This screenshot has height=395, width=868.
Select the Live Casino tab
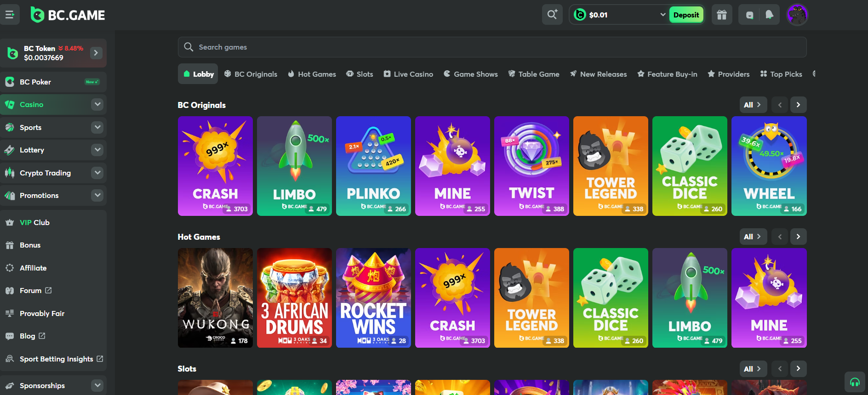coord(408,74)
